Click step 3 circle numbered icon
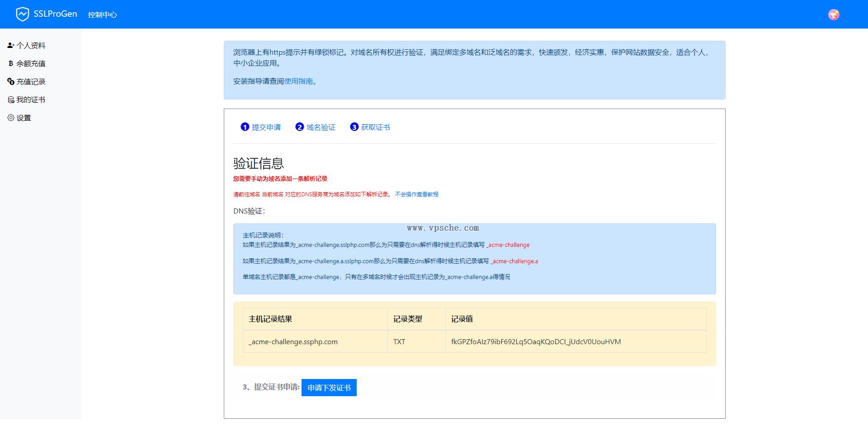Screen dimensions: 868x431 354,127
